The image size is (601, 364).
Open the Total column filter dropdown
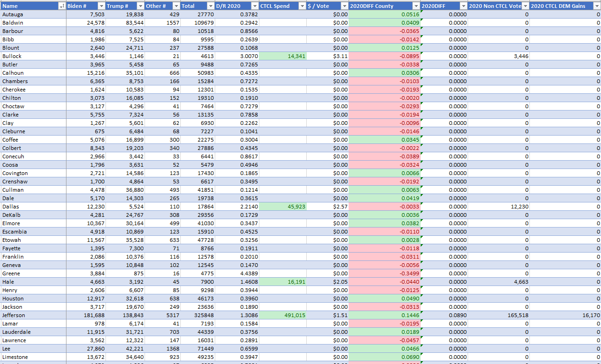coord(211,6)
